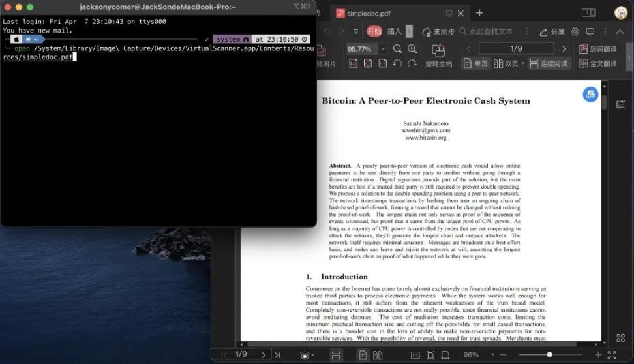The width and height of the screenshot is (634, 364).
Task: Click the window layout icon near avatar
Action: (588, 13)
